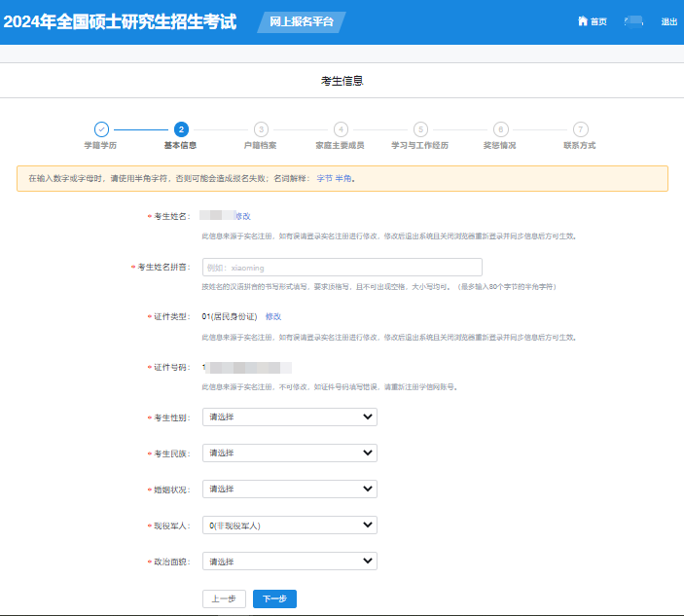Click step 3 circle for 户籍档案
Image resolution: width=684 pixels, height=616 pixels.
(x=261, y=128)
